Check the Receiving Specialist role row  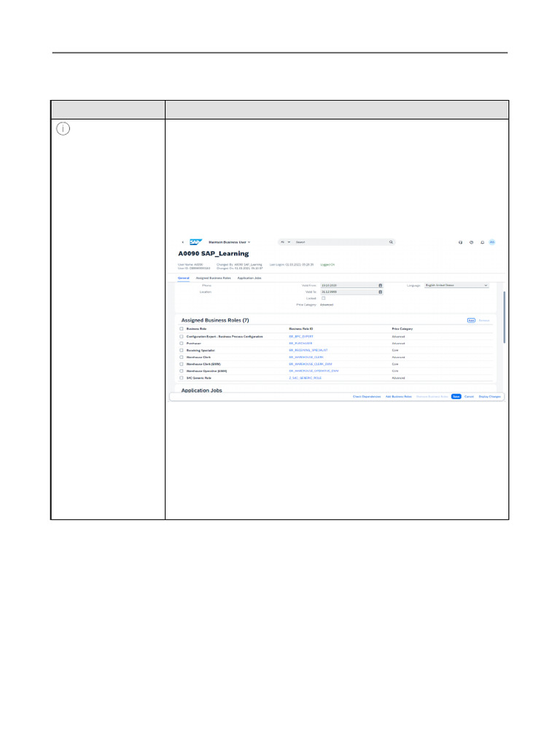pos(182,350)
